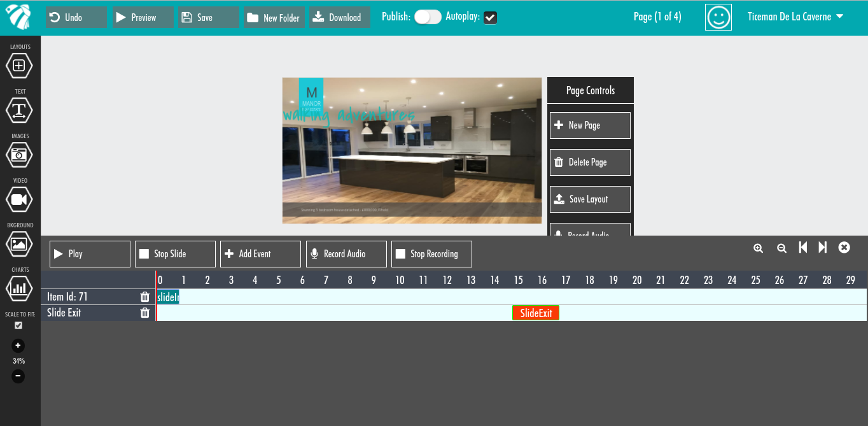This screenshot has height=426, width=868.
Task: Jump to the timeline end with the skip-forward icon
Action: coord(823,248)
